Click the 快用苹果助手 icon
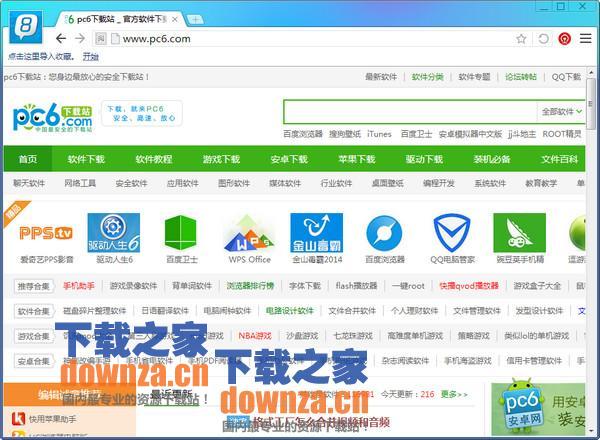The height and width of the screenshot is (440, 600). tap(18, 419)
